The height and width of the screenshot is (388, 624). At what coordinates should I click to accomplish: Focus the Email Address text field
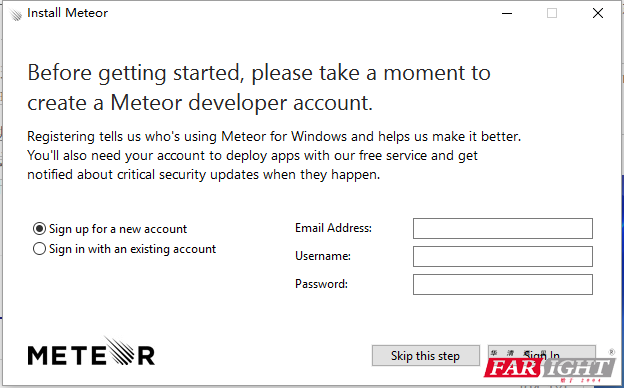503,228
